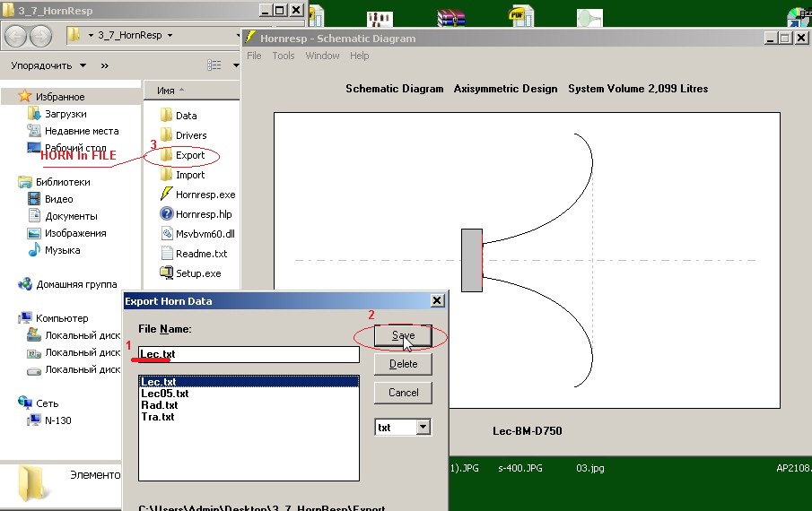
Task: Select the Readme.txt file
Action: click(194, 254)
